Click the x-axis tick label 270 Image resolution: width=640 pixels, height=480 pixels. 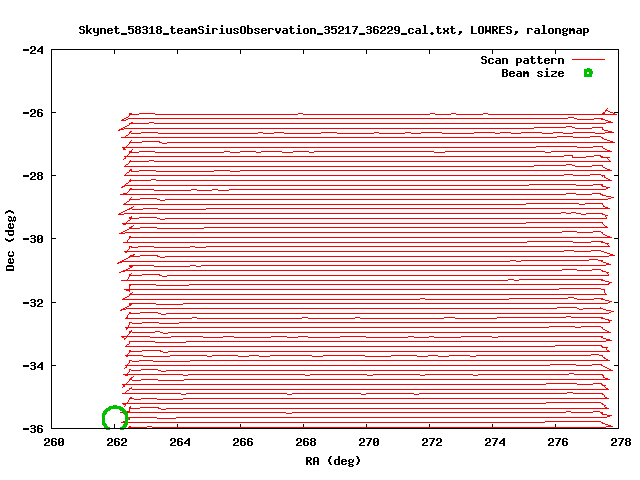[369, 442]
